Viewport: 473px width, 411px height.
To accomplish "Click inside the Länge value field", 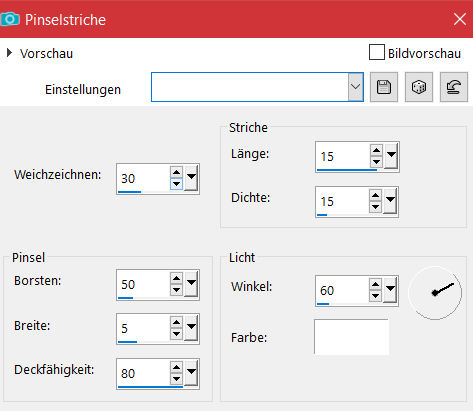I will tap(343, 156).
